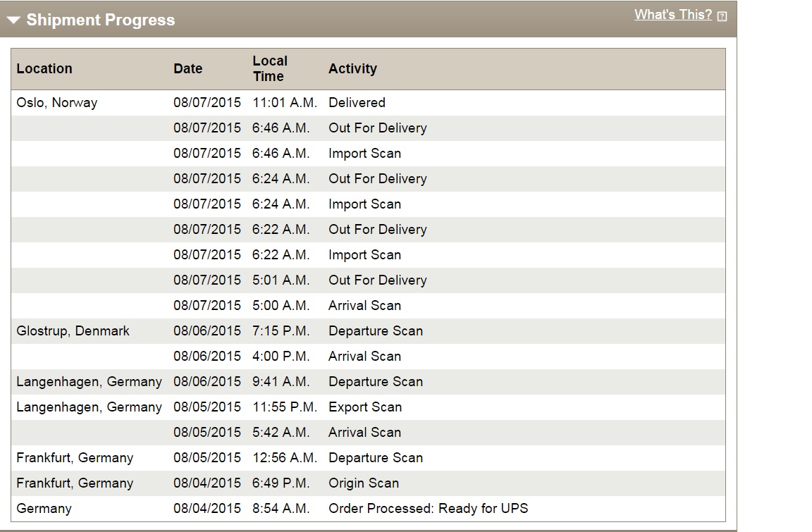Click the Glostrup, Denmark location cell
Image resolution: width=812 pixels, height=532 pixels.
tap(73, 330)
